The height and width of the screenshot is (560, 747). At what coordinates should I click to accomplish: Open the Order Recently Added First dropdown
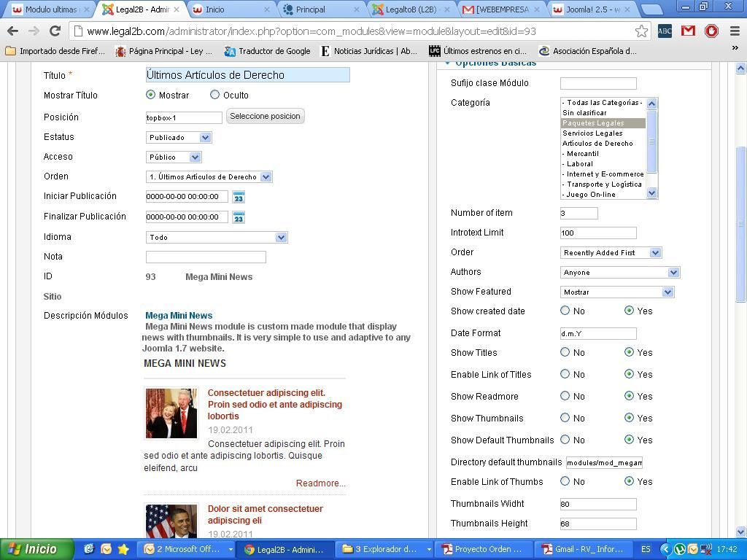point(611,253)
